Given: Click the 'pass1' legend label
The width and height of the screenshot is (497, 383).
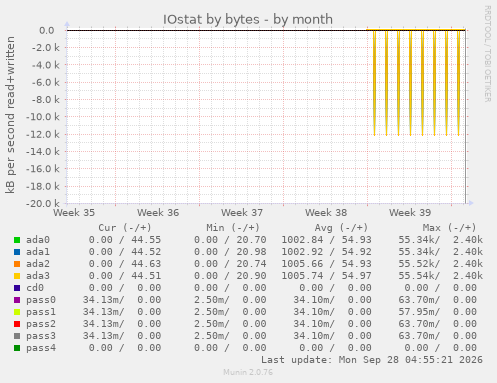Looking at the screenshot, I should [41, 312].
